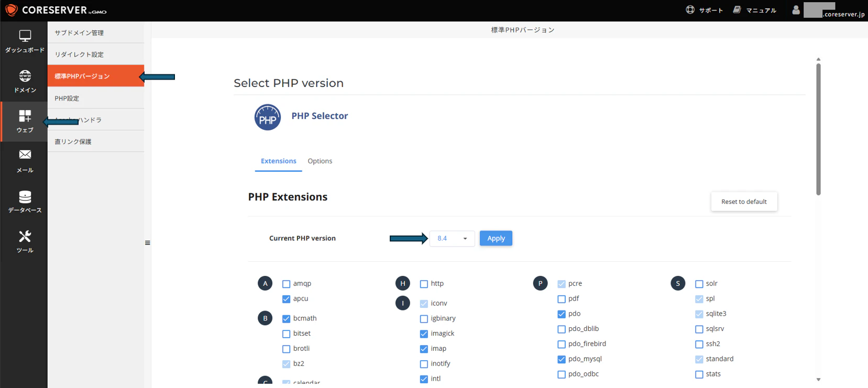Jump to extension group letter S
Screen dimensions: 868x388
[678, 283]
